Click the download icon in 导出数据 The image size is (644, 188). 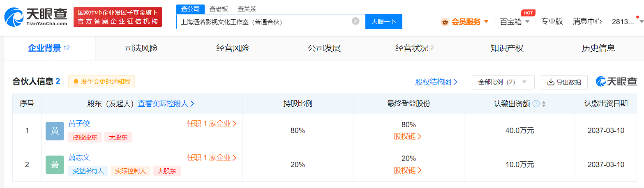551,82
